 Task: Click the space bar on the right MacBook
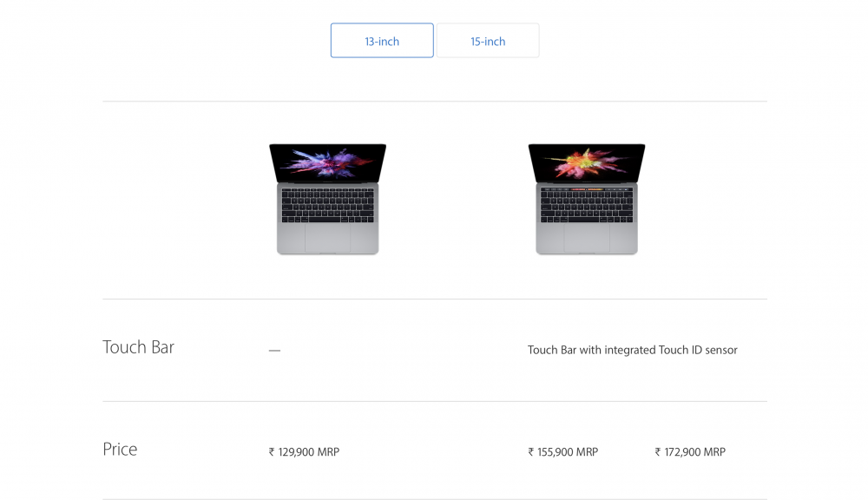pos(585,219)
